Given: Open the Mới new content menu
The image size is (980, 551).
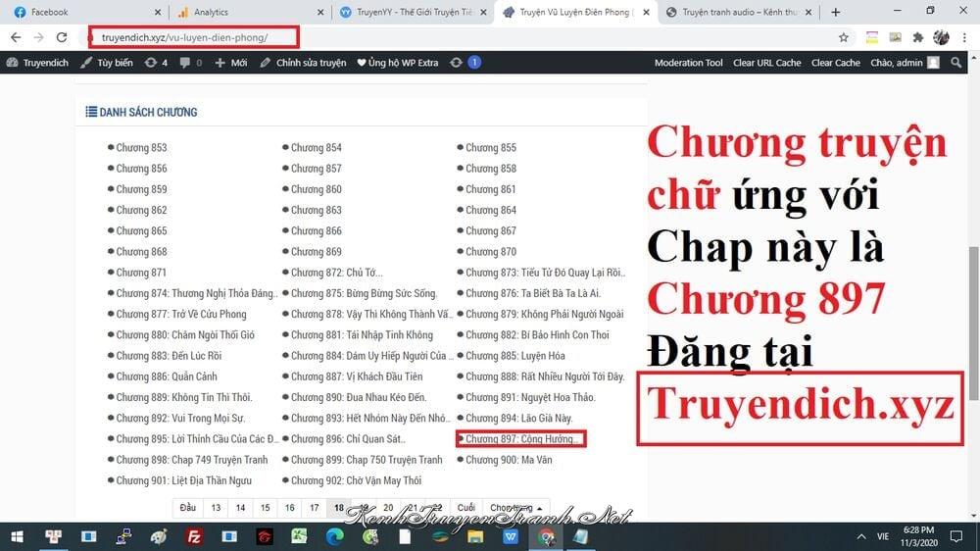Looking at the screenshot, I should click(x=231, y=63).
